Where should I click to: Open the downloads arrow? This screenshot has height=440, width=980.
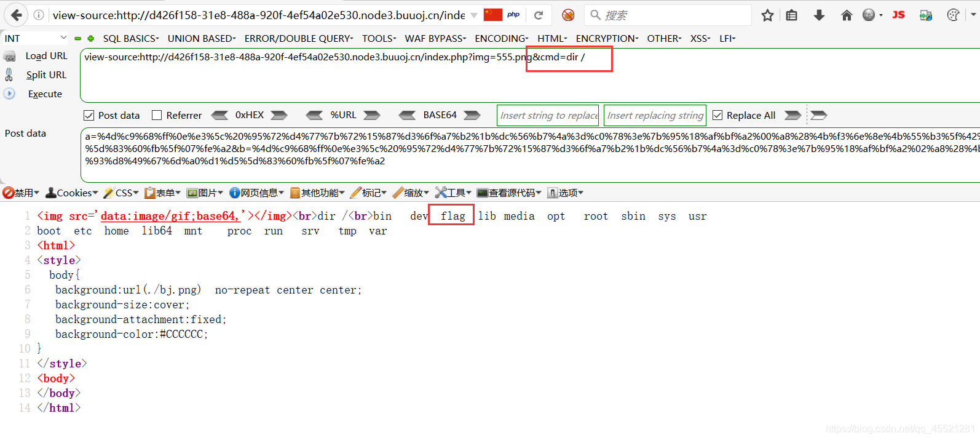point(819,15)
